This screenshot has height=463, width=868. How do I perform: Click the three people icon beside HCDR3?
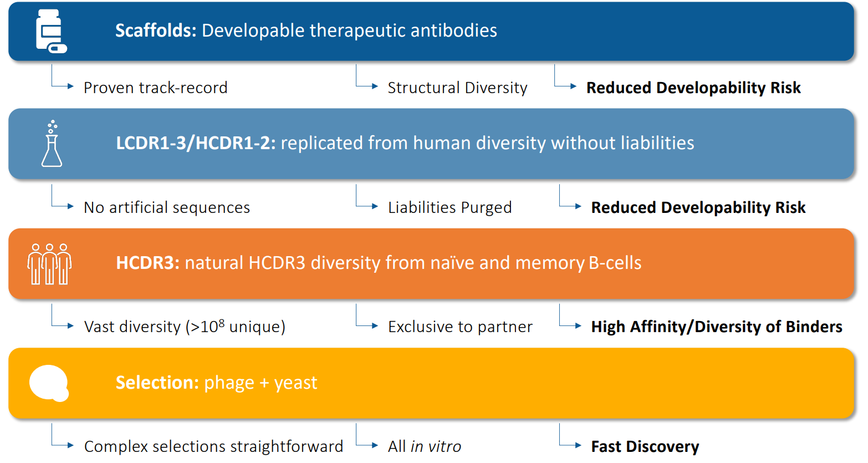(49, 264)
